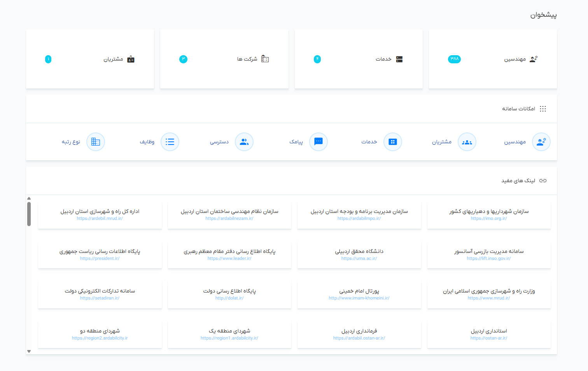Click the ۴ count badge on خدمات
The image size is (588, 371).
(x=317, y=59)
